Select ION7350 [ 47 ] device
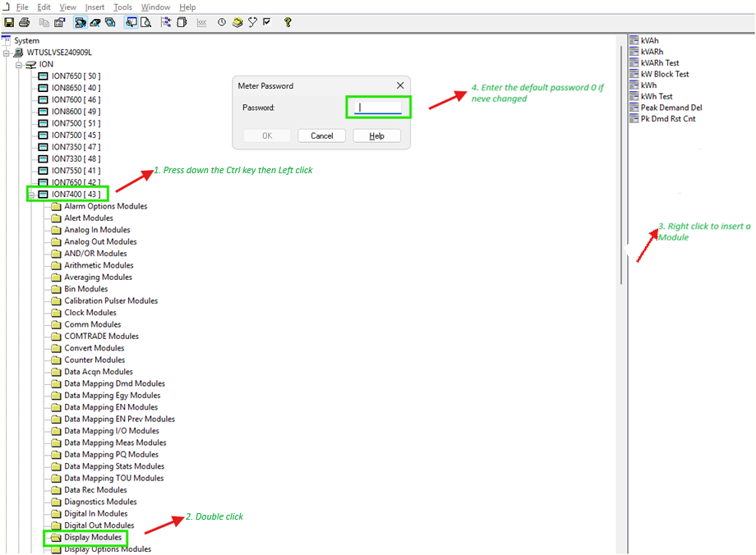This screenshot has height=555, width=756. tap(76, 147)
